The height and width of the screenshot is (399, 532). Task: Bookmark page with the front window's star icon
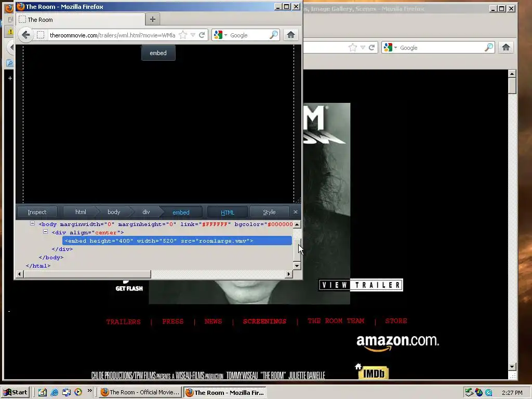pyautogui.click(x=183, y=35)
